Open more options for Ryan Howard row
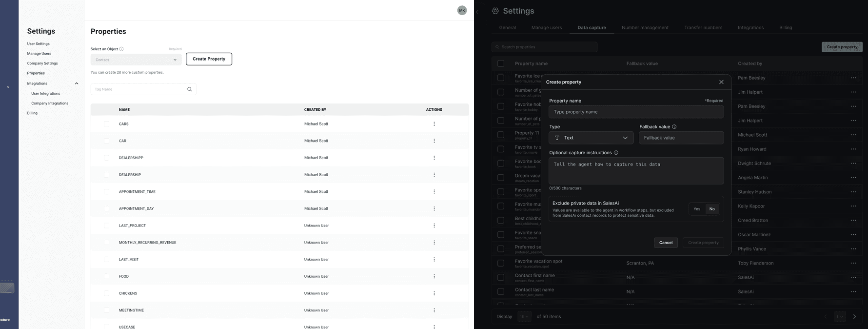The width and height of the screenshot is (868, 329). pos(853,149)
